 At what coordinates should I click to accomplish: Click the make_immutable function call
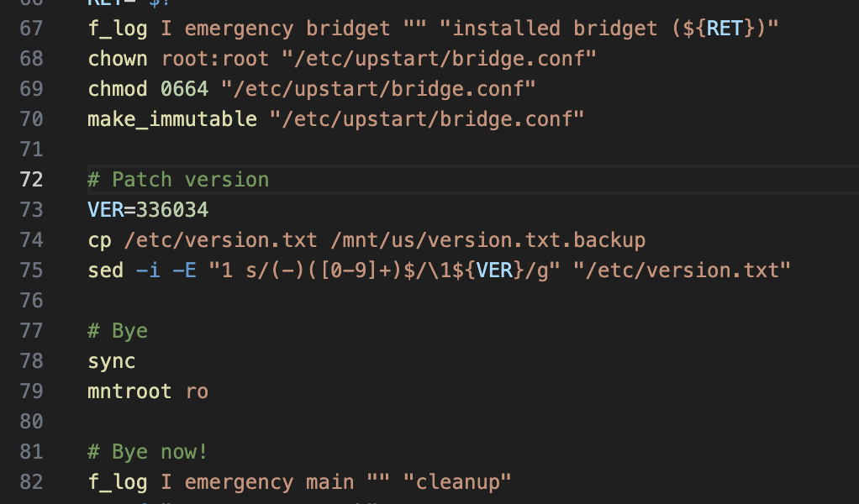(172, 119)
